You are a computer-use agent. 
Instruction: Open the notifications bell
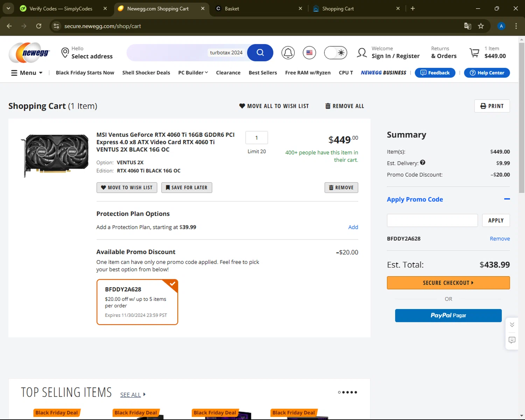coord(288,53)
